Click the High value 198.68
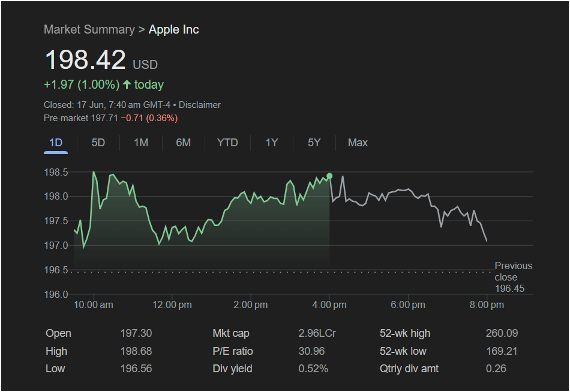This screenshot has width=570, height=392. 136,351
